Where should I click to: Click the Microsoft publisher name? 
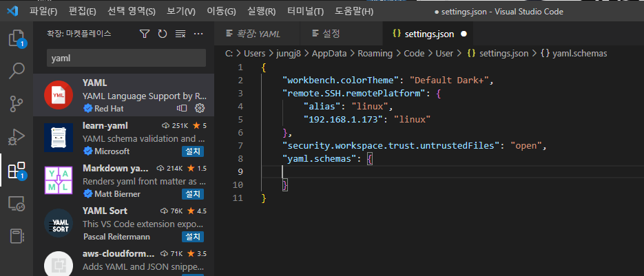(112, 151)
